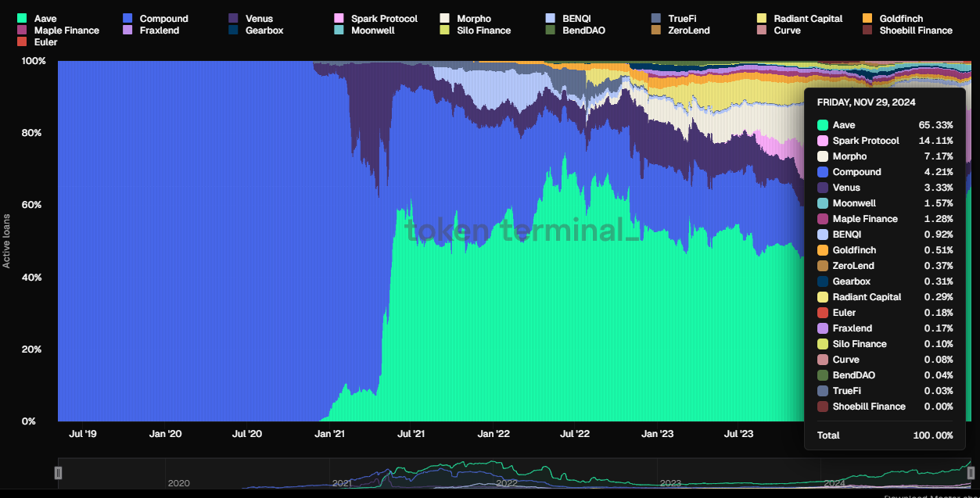Click the Maple Finance value 1.28% in the tooltip
The width and height of the screenshot is (980, 498).
pos(939,219)
